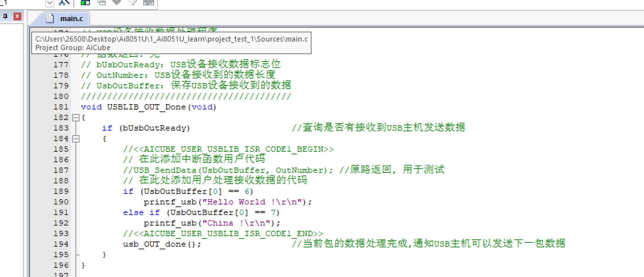Close the project panel with red X
Image resolution: width=644 pixels, height=277 pixels.
[17, 16]
